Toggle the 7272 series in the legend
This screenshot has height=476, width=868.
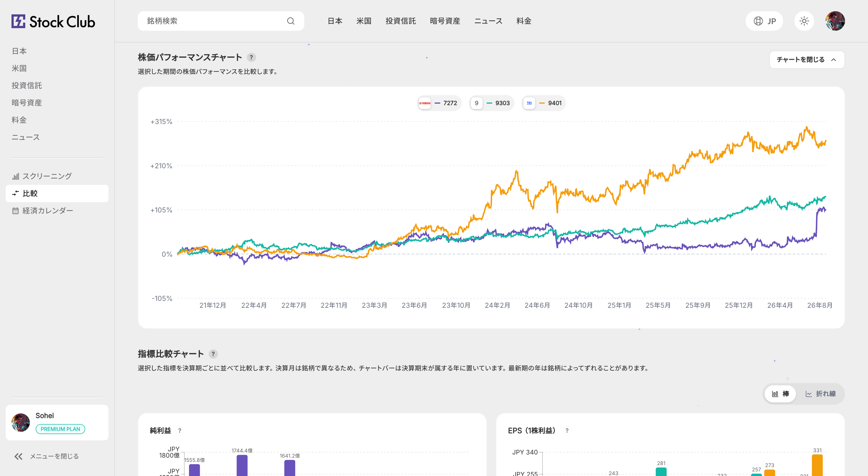(x=439, y=103)
